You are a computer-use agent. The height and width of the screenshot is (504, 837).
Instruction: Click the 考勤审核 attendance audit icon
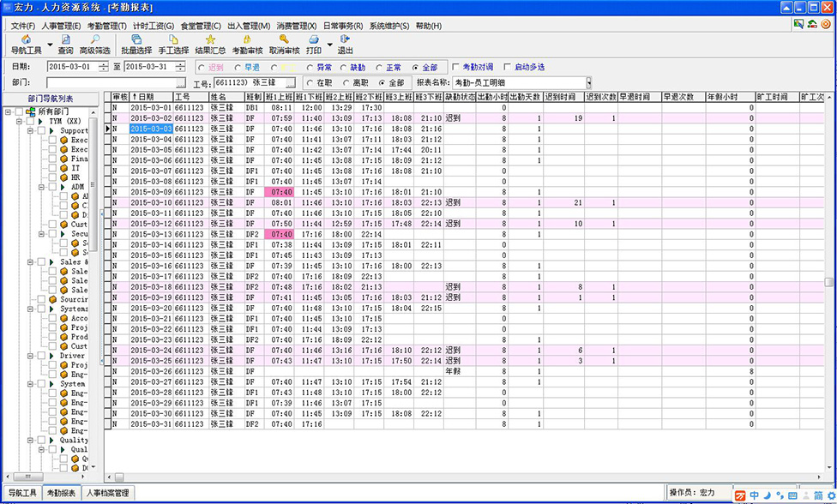pyautogui.click(x=247, y=45)
